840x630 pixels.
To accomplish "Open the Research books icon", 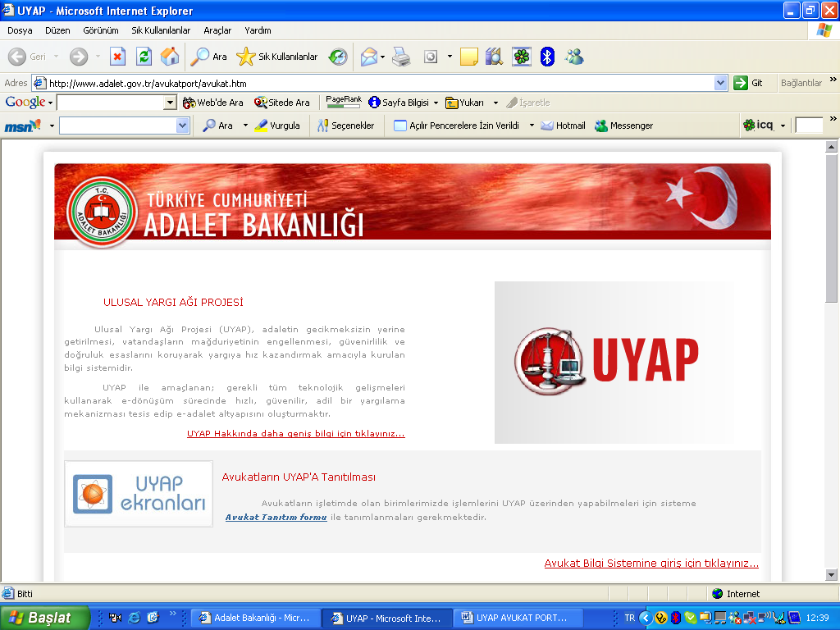I will [x=494, y=57].
